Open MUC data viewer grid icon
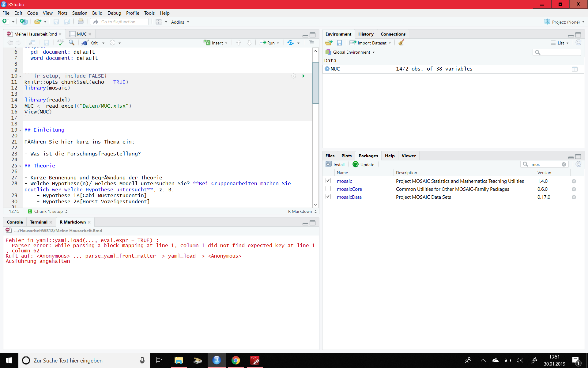 [575, 69]
